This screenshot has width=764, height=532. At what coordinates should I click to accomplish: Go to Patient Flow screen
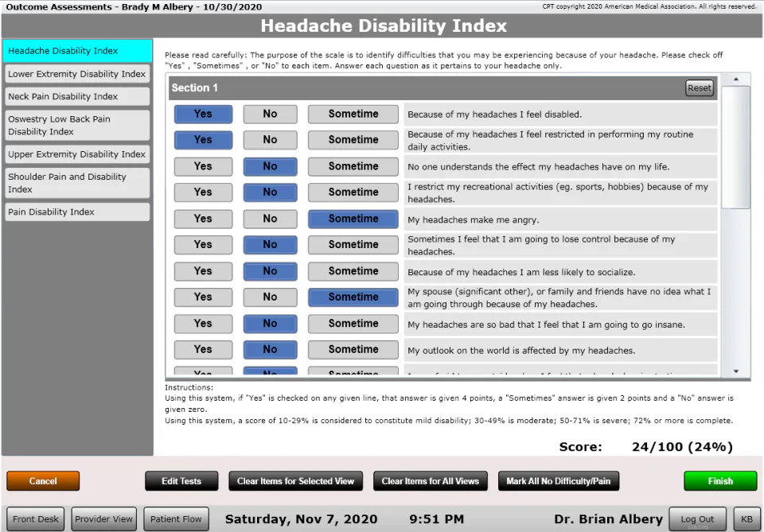click(x=176, y=518)
